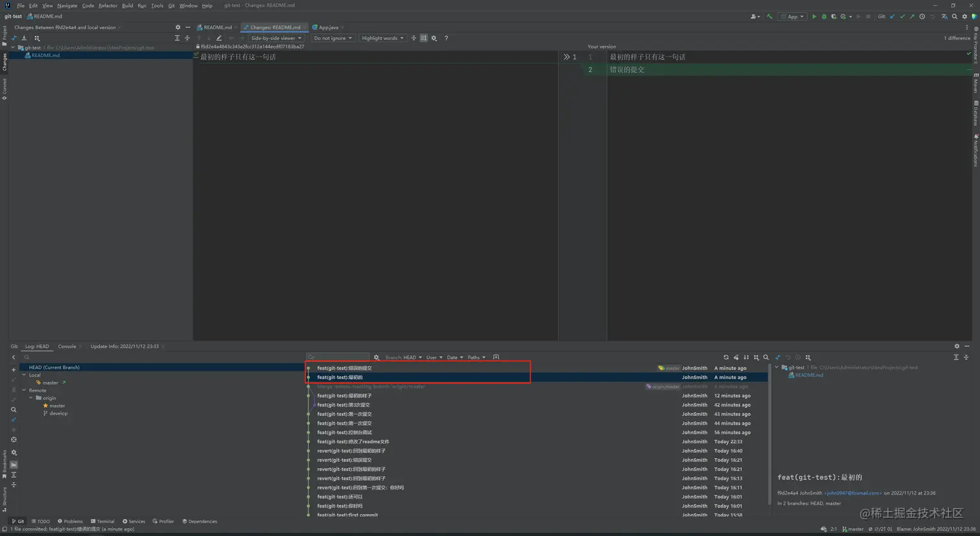This screenshot has width=980, height=536.
Task: Toggle the Structure tool window stripe button
Action: click(4, 500)
